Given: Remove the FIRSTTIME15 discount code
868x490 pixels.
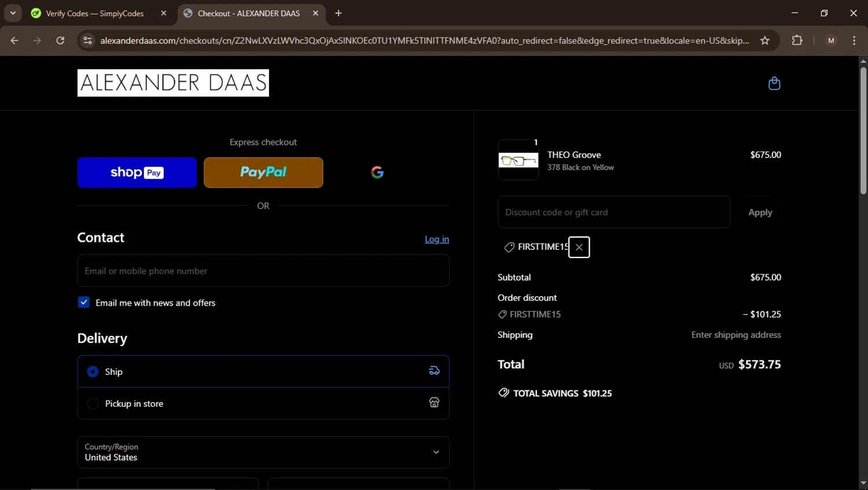Looking at the screenshot, I should coord(579,247).
